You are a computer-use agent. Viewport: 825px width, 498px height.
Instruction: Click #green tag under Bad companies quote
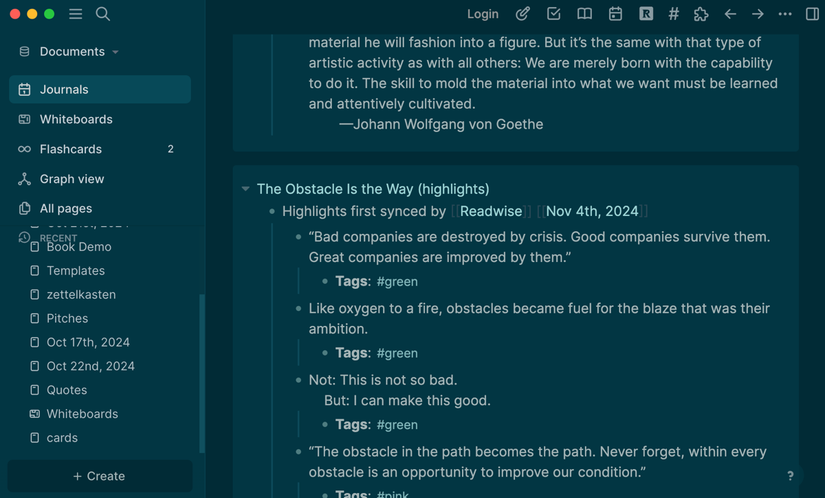pos(397,282)
